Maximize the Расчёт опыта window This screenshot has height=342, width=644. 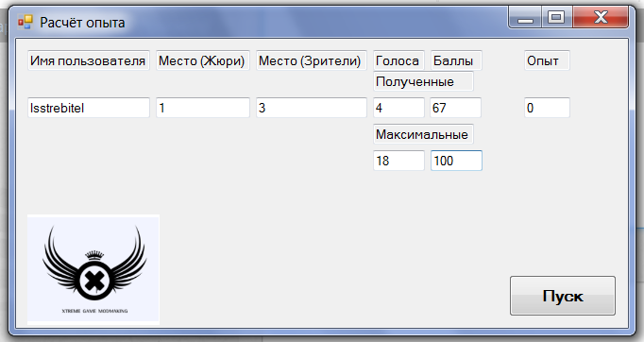(556, 18)
